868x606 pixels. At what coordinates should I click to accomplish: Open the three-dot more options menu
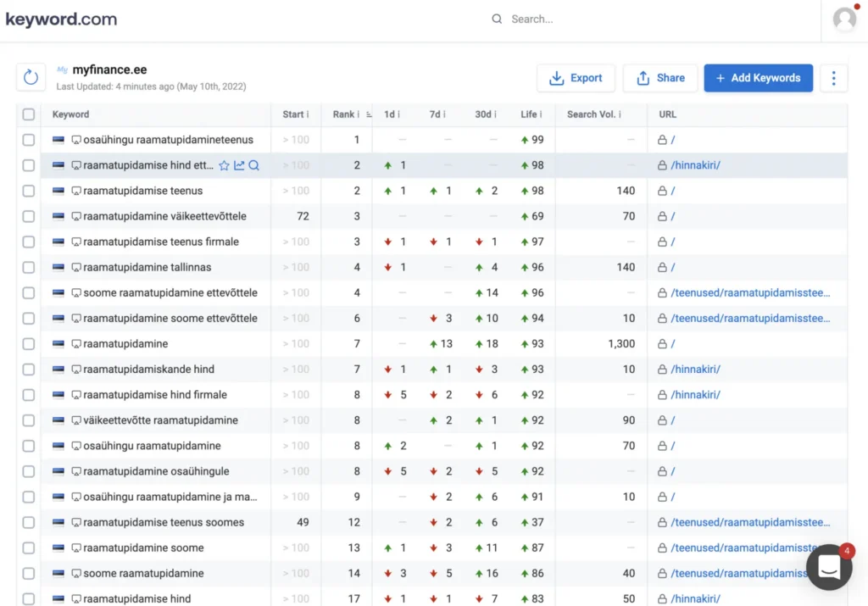[x=833, y=78]
